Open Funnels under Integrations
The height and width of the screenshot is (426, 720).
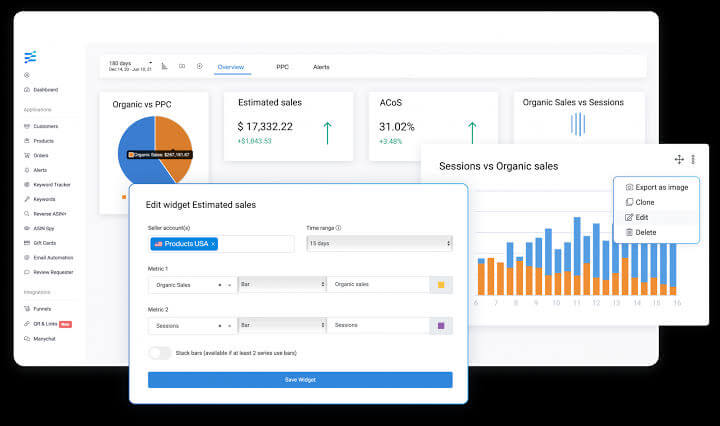click(38, 308)
